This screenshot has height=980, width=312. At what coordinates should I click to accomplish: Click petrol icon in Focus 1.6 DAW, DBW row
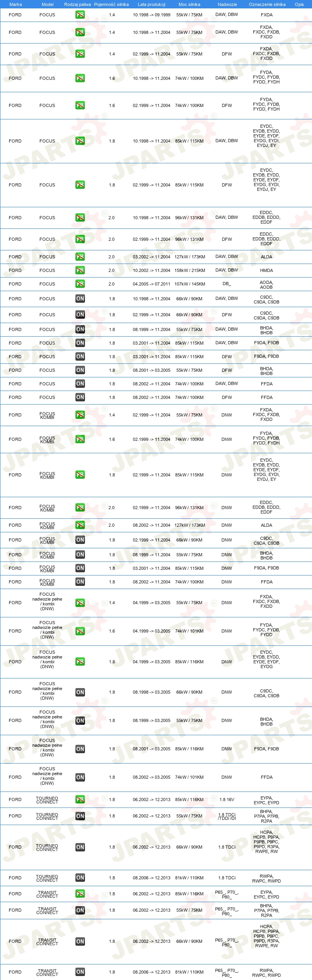80,78
